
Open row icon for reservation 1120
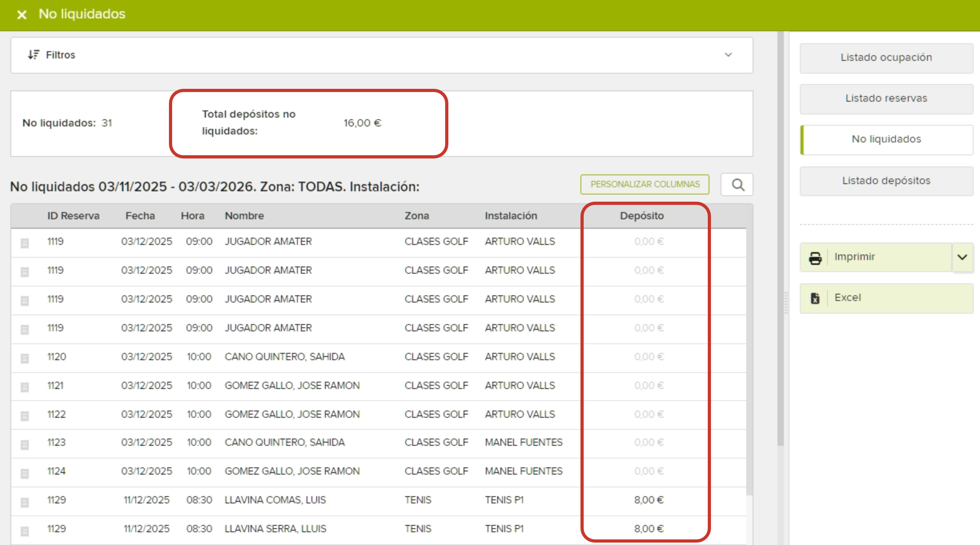[24, 358]
